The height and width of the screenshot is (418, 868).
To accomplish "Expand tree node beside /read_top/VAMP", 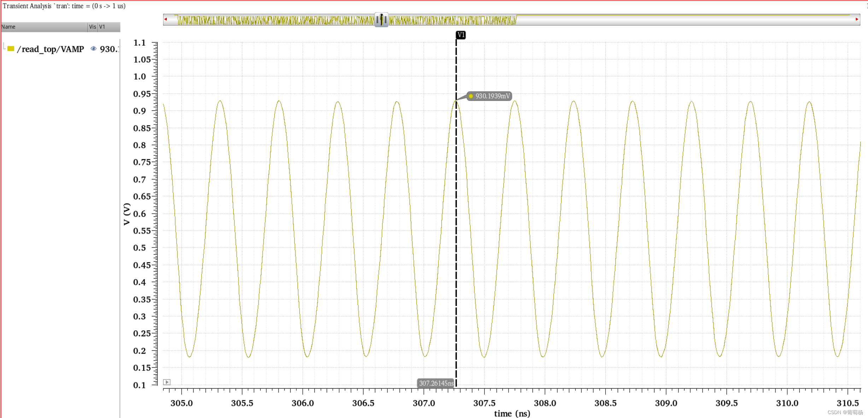I will [x=4, y=46].
